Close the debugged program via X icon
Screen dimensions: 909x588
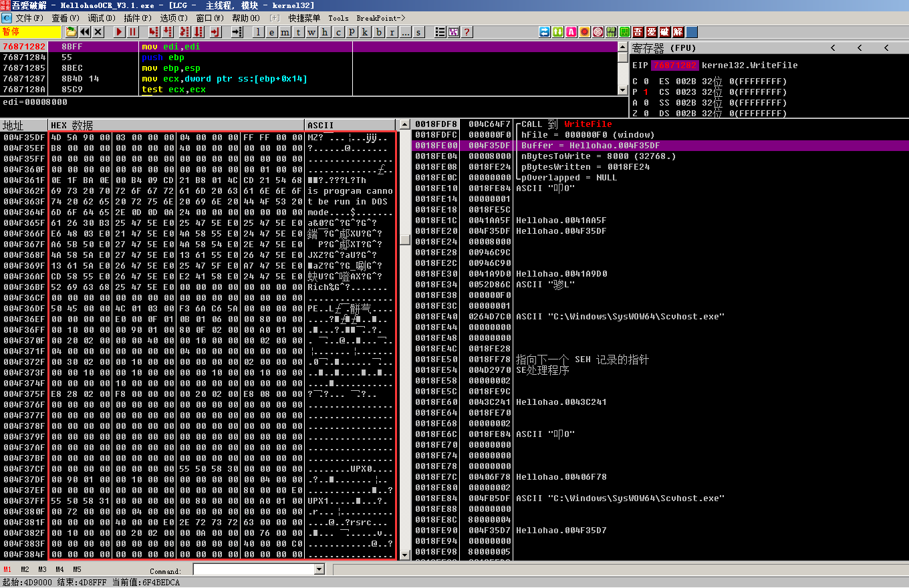tap(98, 32)
